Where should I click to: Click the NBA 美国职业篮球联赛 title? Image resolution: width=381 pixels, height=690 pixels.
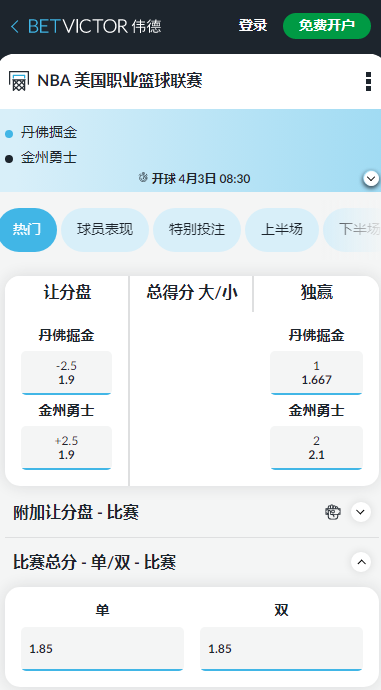(120, 81)
